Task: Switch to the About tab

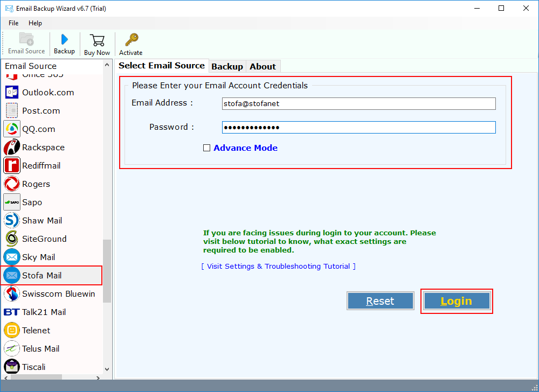Action: [262, 67]
